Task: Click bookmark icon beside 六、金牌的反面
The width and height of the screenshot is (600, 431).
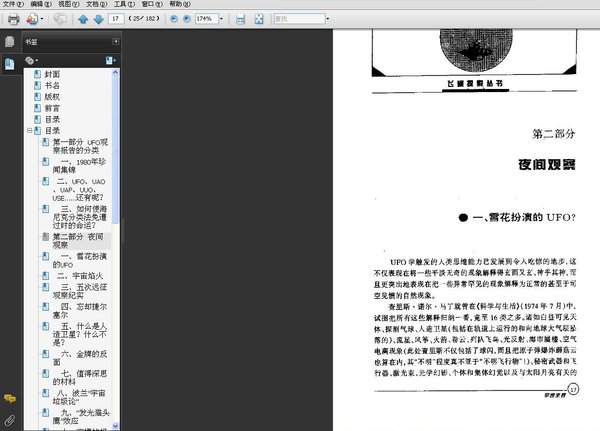Action: 46,354
